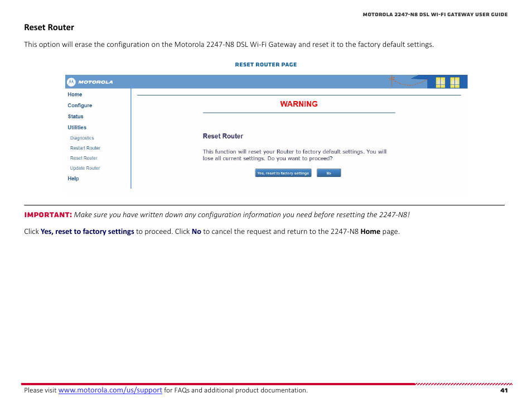Click the page number 41
The width and height of the screenshot is (532, 412).
tap(504, 390)
